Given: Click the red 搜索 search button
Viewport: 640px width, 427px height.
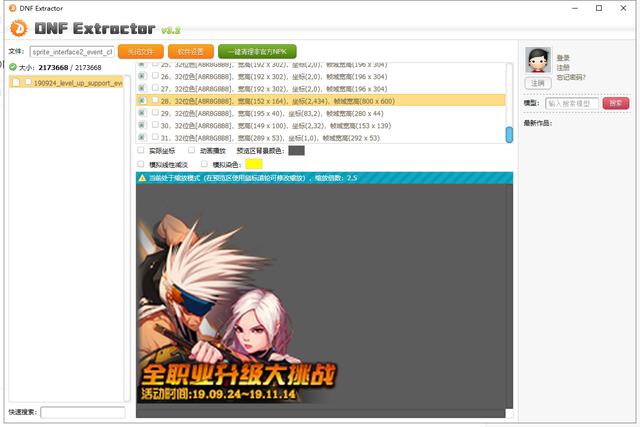Looking at the screenshot, I should click(x=616, y=103).
